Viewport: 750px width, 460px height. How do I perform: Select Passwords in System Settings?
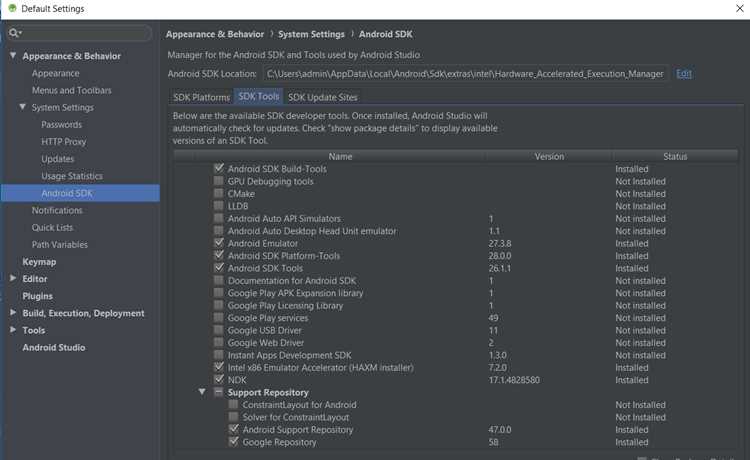61,125
